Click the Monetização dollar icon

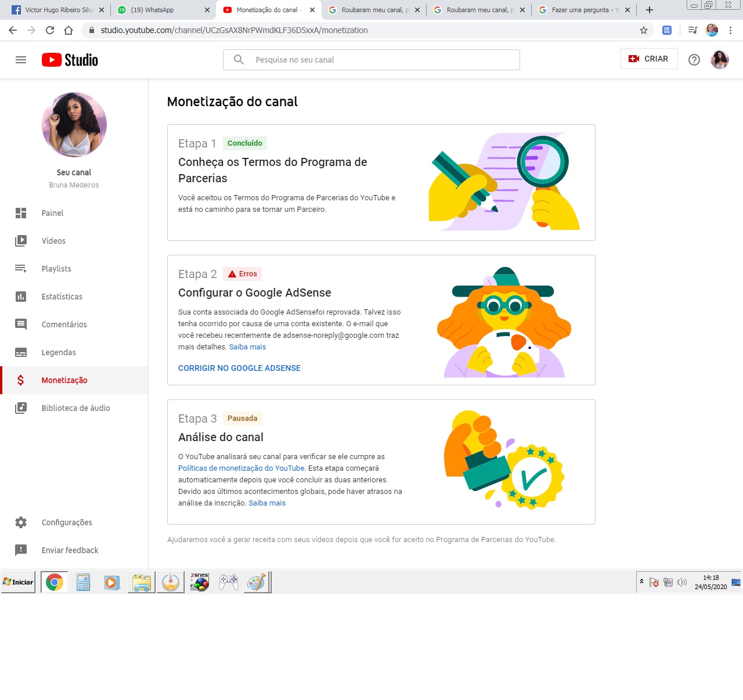pyautogui.click(x=21, y=380)
